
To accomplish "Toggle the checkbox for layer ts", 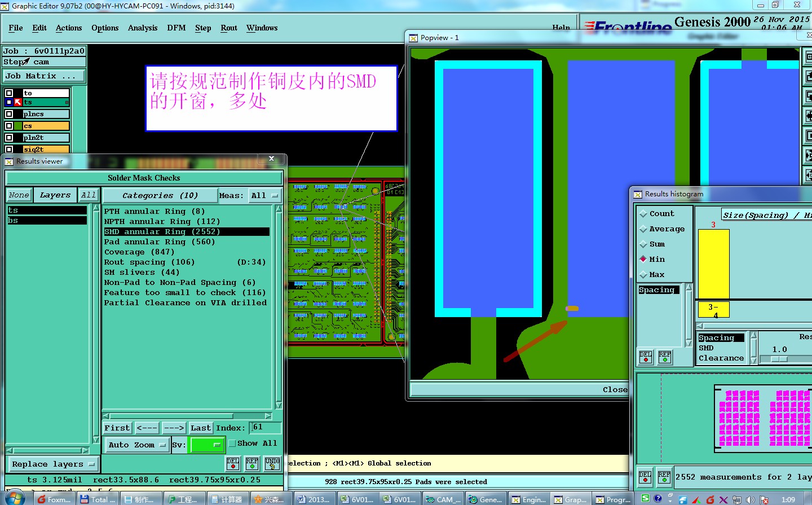I will 9,102.
